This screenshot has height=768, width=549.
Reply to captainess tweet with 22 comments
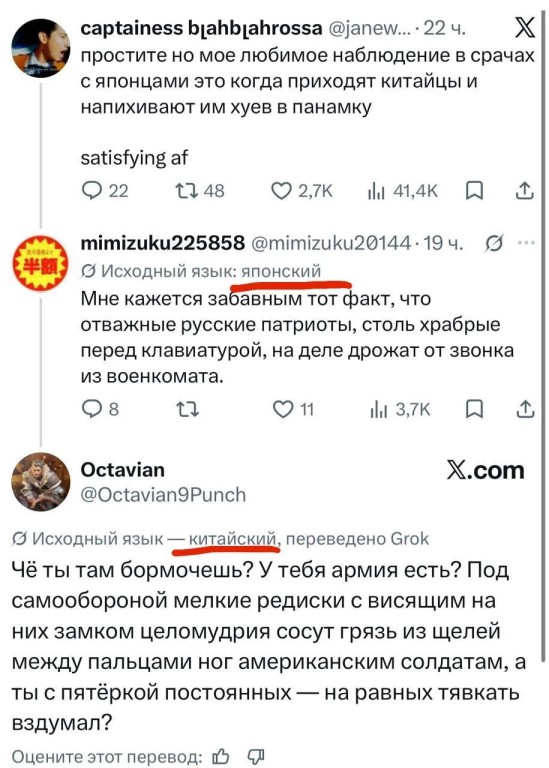tap(104, 190)
